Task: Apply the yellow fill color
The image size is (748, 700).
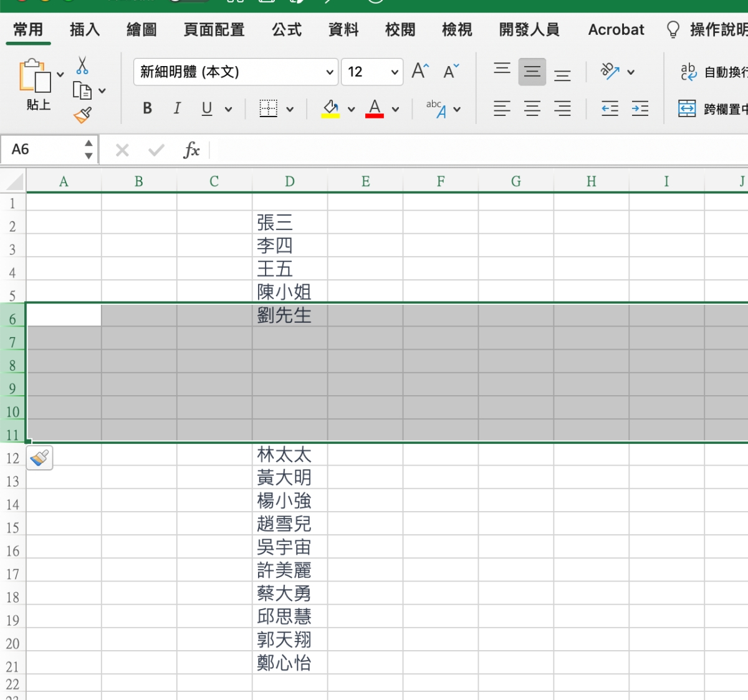Action: pyautogui.click(x=330, y=108)
